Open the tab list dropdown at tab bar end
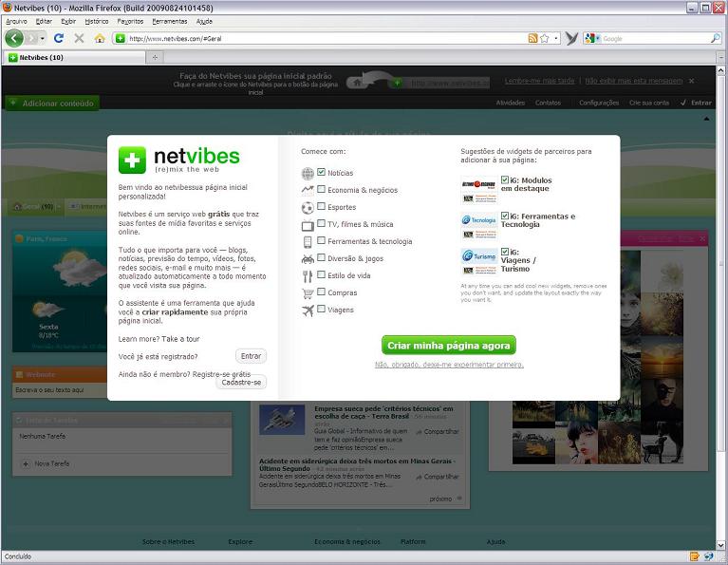 tap(721, 58)
